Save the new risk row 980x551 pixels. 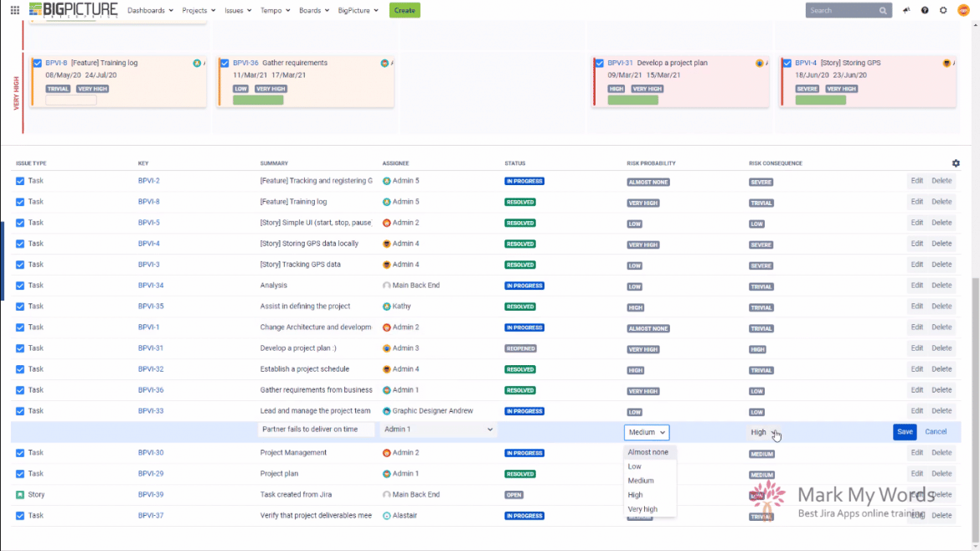905,432
